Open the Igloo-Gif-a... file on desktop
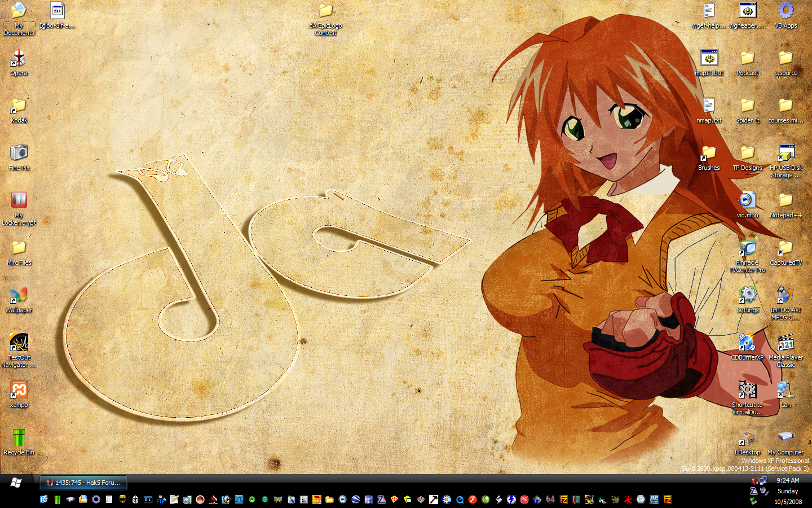Viewport: 812px width, 508px height. [57, 15]
